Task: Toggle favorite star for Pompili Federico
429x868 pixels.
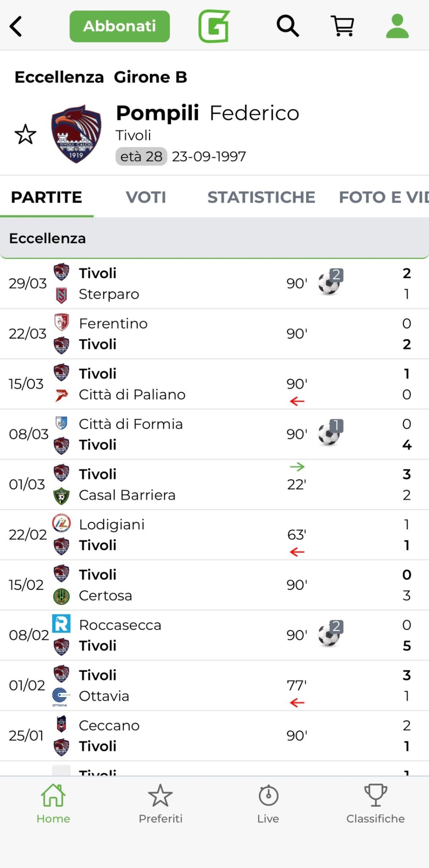Action: pos(25,135)
